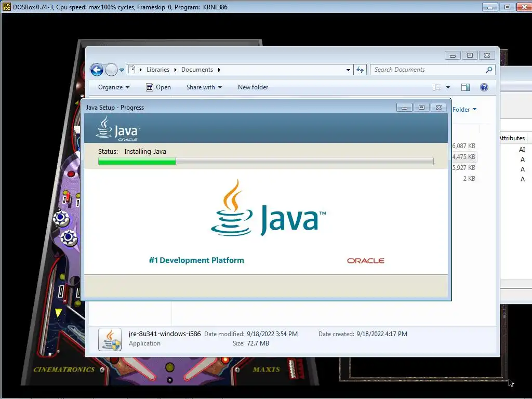Expand the root arrow before Libraries

point(141,70)
